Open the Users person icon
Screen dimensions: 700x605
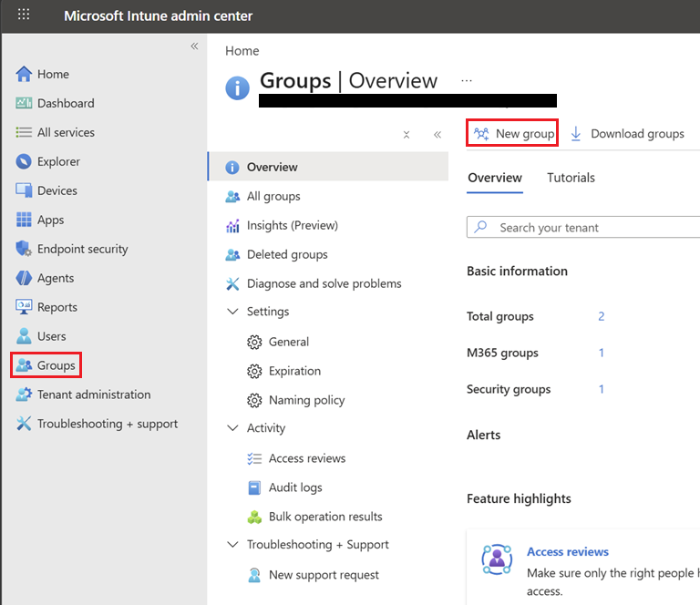(x=24, y=336)
